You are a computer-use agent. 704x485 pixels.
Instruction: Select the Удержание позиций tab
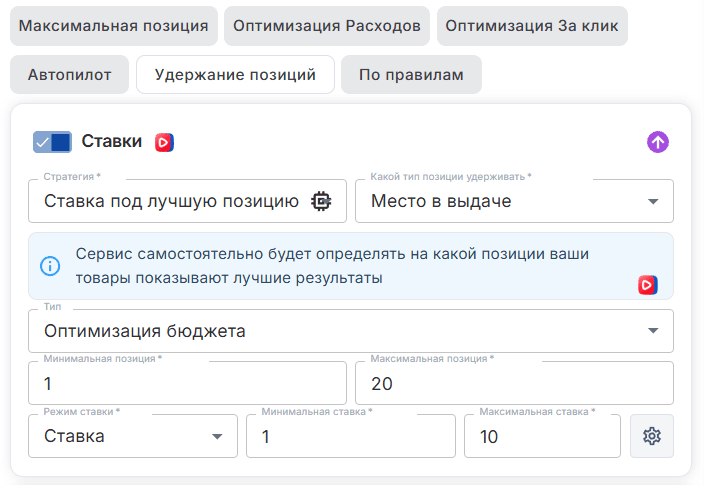pyautogui.click(x=235, y=75)
